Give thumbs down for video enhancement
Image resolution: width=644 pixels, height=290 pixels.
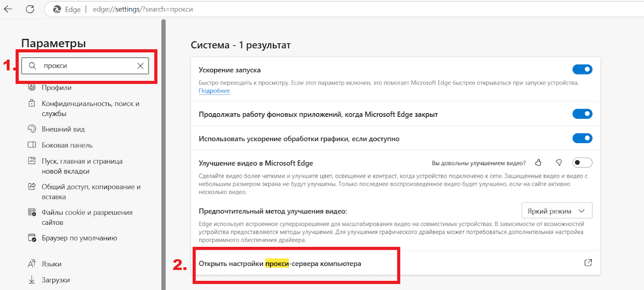(559, 163)
